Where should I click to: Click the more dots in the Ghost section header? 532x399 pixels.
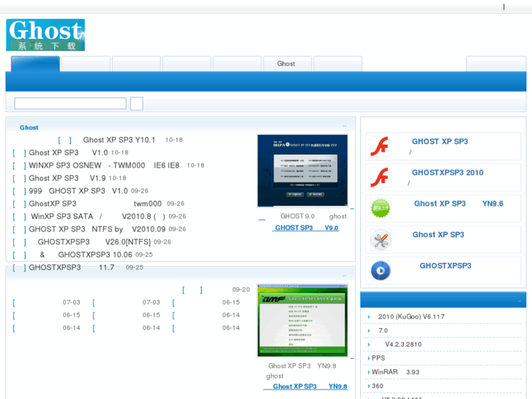pos(345,127)
